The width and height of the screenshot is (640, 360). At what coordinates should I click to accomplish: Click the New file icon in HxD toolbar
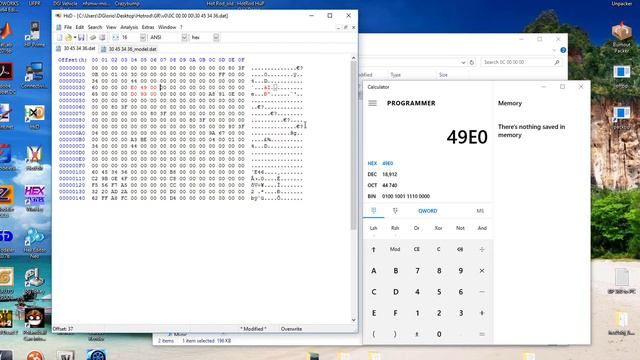click(60, 38)
